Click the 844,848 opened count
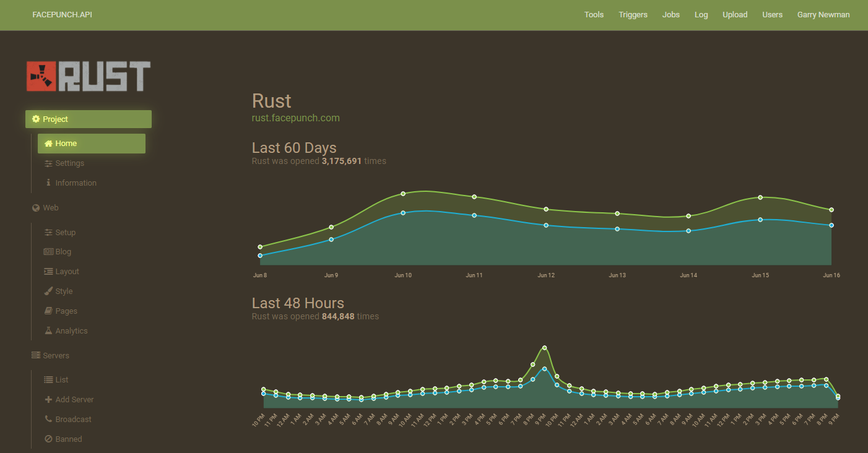 pyautogui.click(x=338, y=316)
